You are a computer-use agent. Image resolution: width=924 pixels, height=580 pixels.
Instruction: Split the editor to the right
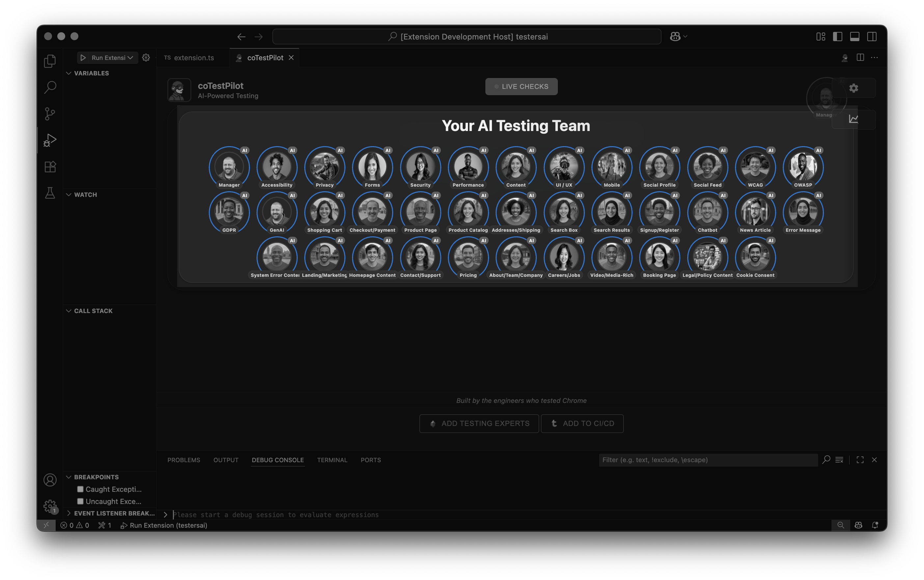(860, 57)
